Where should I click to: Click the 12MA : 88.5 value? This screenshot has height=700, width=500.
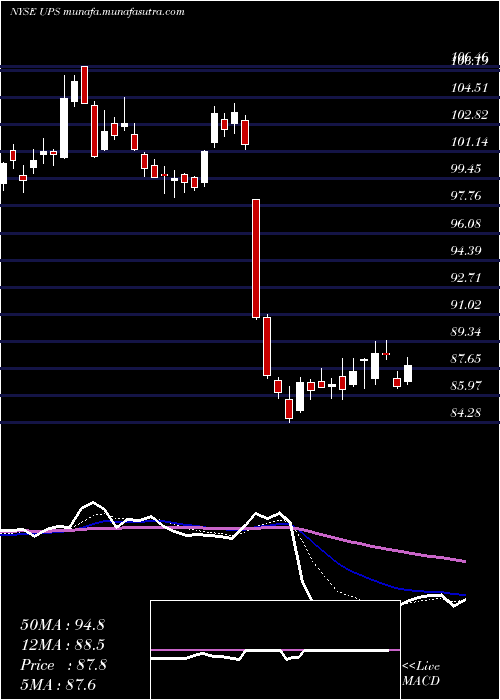[62, 645]
